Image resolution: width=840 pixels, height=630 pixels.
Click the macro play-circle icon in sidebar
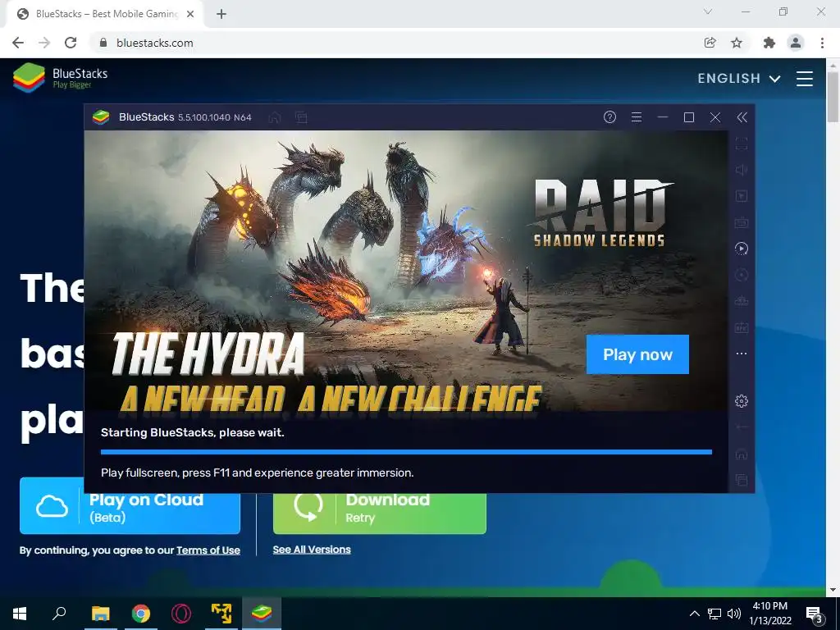click(742, 249)
